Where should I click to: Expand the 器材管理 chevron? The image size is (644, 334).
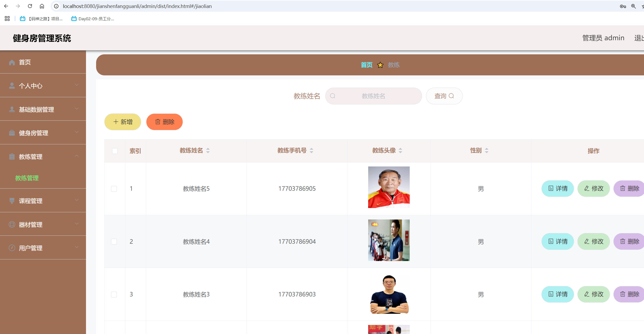77,224
